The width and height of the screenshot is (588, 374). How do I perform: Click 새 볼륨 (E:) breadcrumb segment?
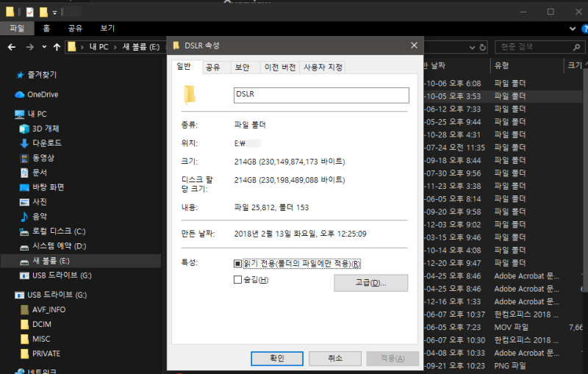[x=141, y=47]
